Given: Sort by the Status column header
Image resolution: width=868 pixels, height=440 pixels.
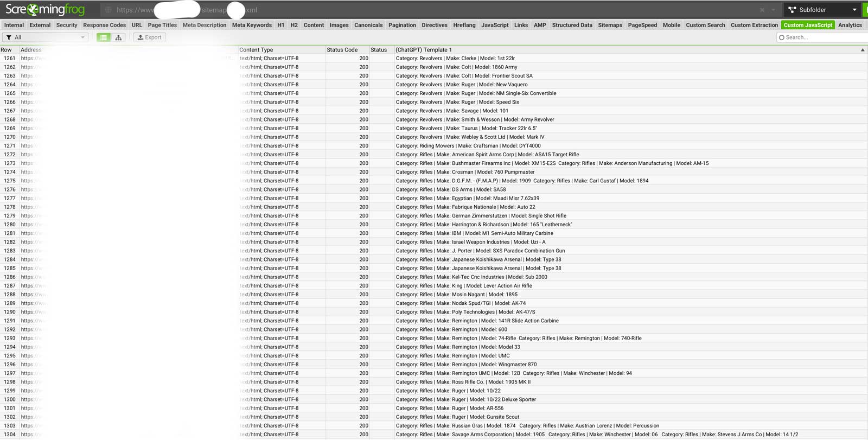Looking at the screenshot, I should click(381, 50).
